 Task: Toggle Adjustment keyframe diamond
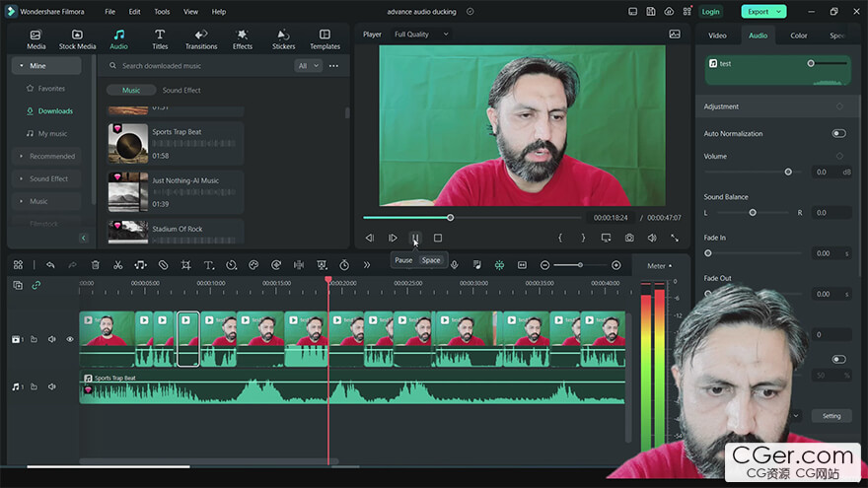tap(839, 106)
